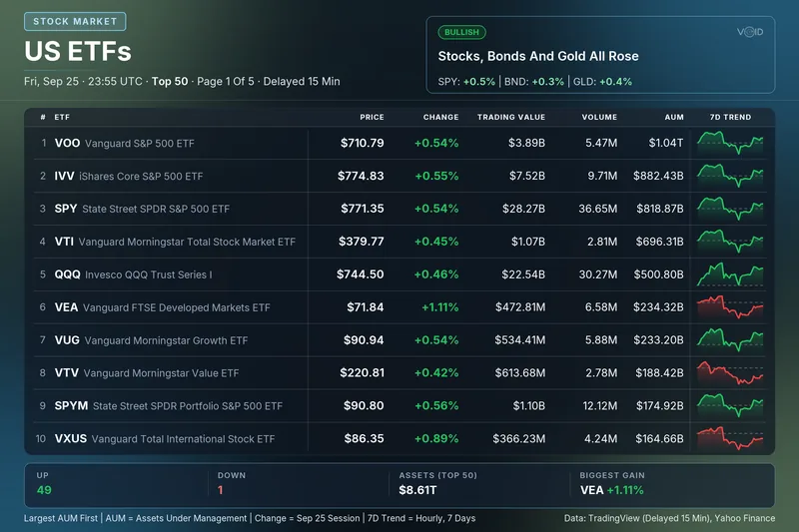799x532 pixels.
Task: Open the red VTV trend sparkline
Action: (x=730, y=372)
